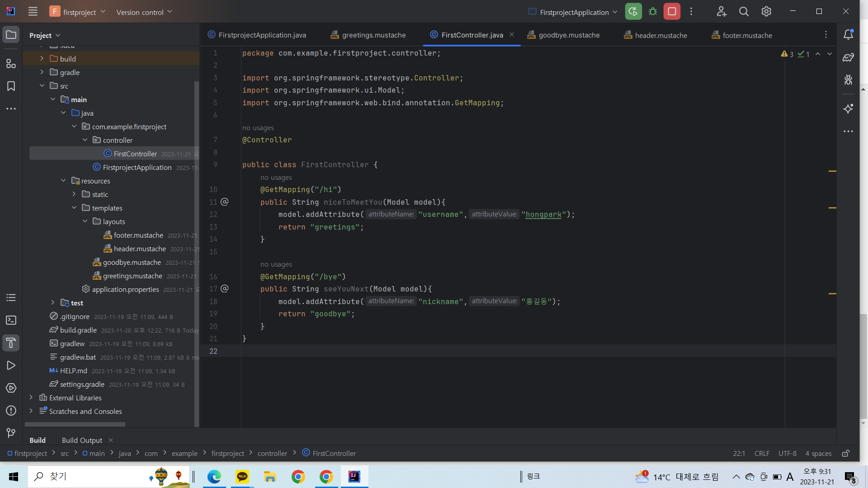Image resolution: width=868 pixels, height=488 pixels.
Task: Click the Rerun FirstprojectApplication button
Action: [633, 12]
